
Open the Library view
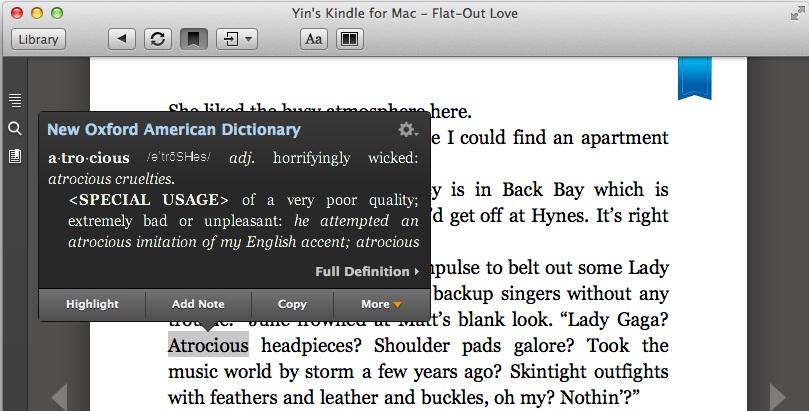pos(38,39)
